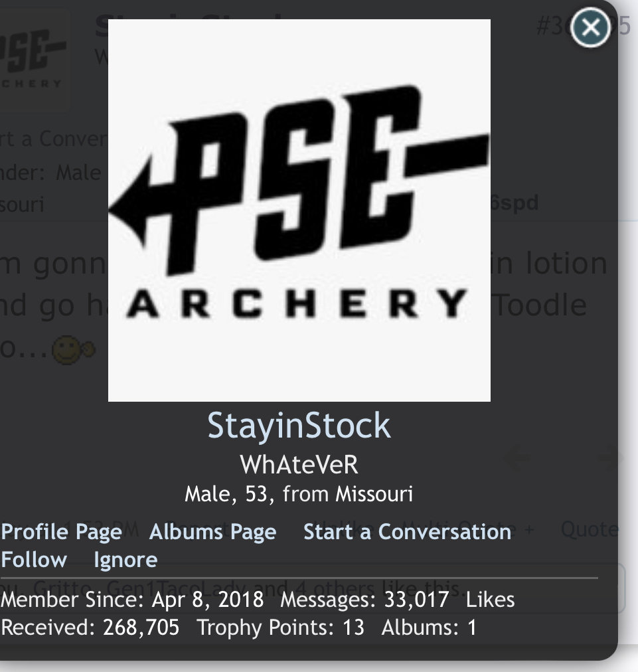Open the Profile Page link
The height and width of the screenshot is (672, 638).
[61, 532]
